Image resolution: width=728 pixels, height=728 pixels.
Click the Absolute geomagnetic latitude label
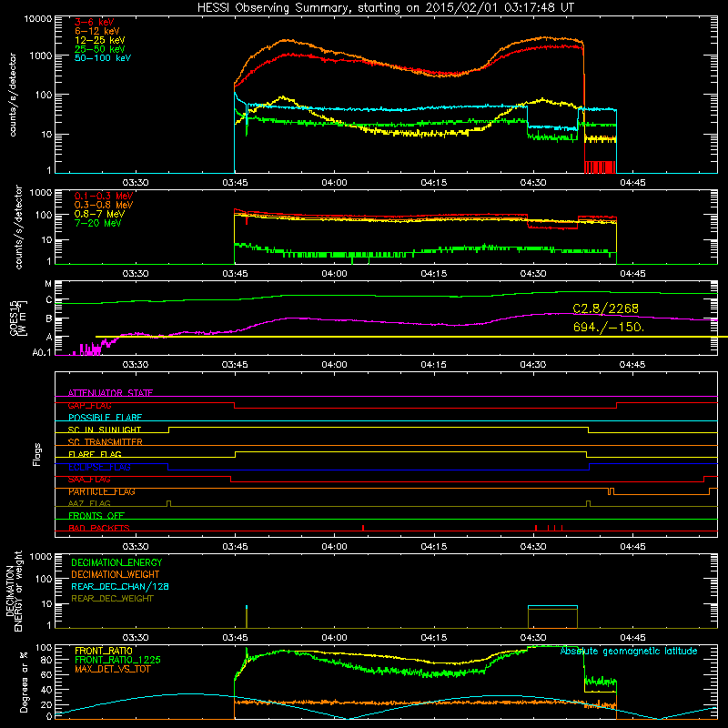click(x=629, y=651)
